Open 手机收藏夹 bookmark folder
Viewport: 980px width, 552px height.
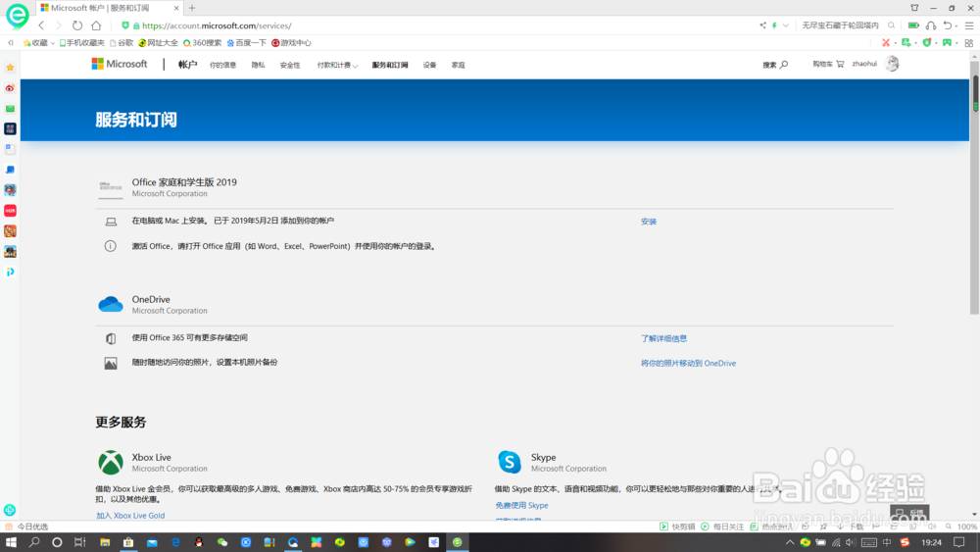pos(82,42)
